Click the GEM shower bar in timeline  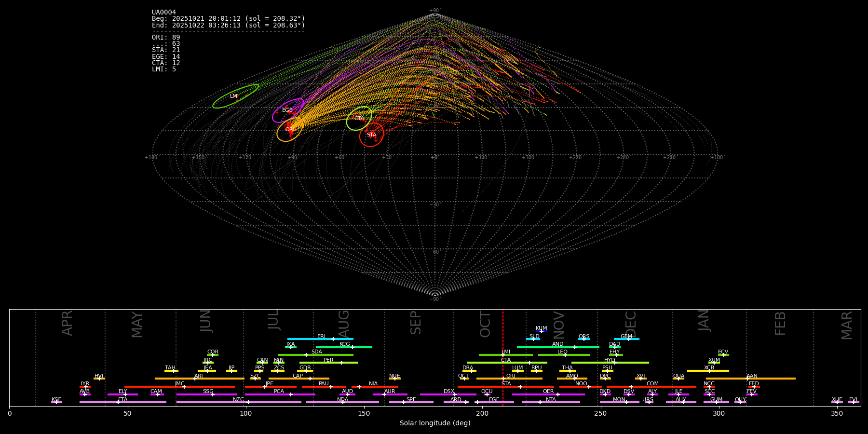tap(626, 339)
